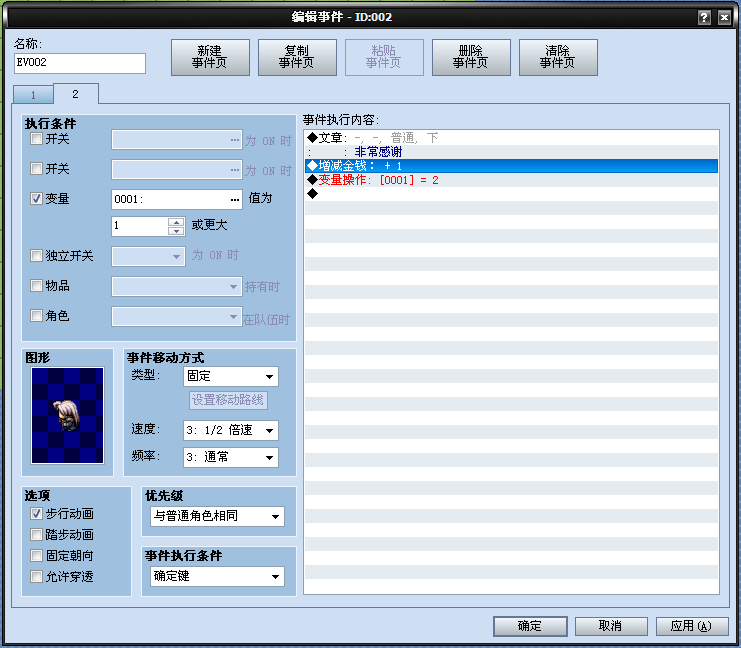
Task: Select the 变量操作 [0001] = 2 command
Action: point(511,180)
